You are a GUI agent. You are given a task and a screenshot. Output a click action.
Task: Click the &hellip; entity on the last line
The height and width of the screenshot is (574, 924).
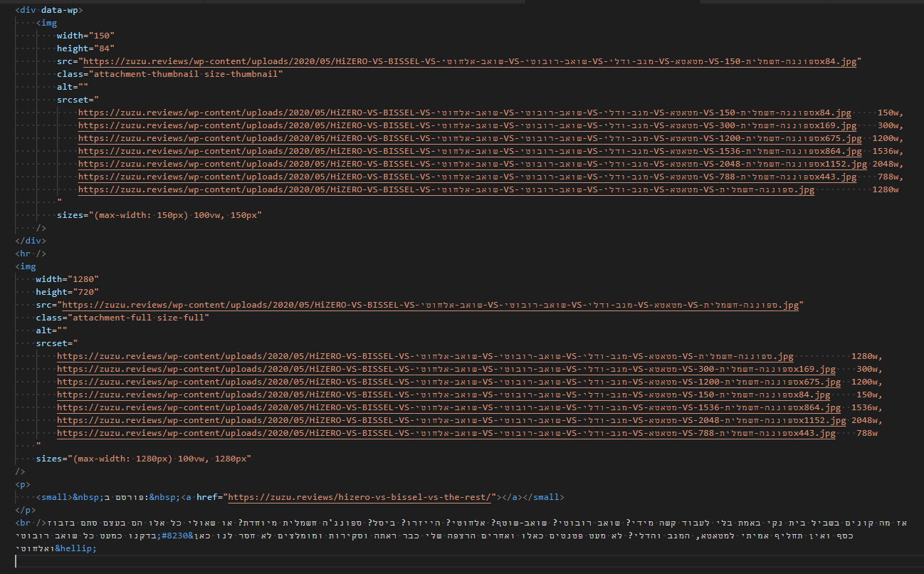pyautogui.click(x=75, y=549)
